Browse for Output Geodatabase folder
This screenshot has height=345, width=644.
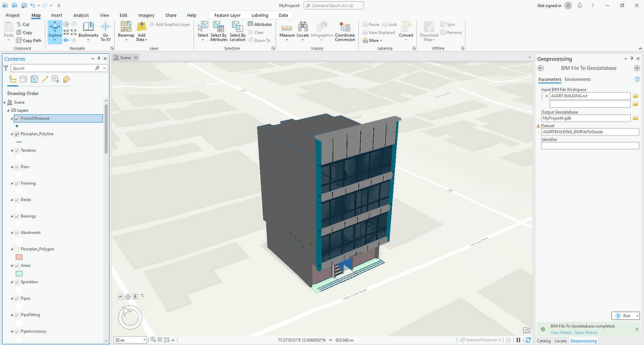click(635, 118)
